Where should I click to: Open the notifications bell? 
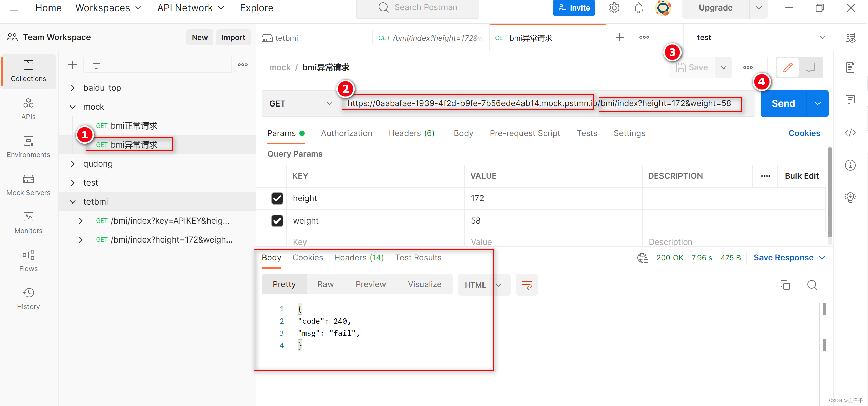coord(638,8)
